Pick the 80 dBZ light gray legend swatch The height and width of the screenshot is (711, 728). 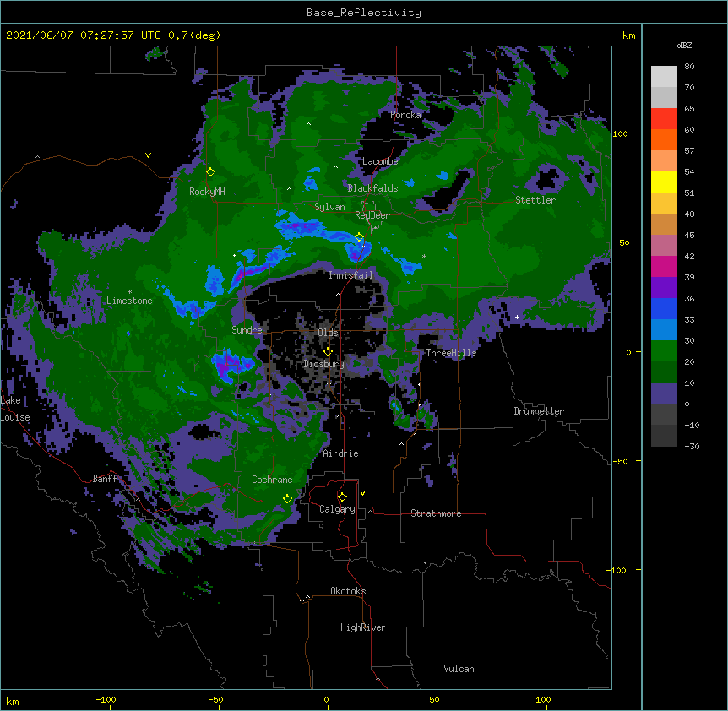pos(664,77)
